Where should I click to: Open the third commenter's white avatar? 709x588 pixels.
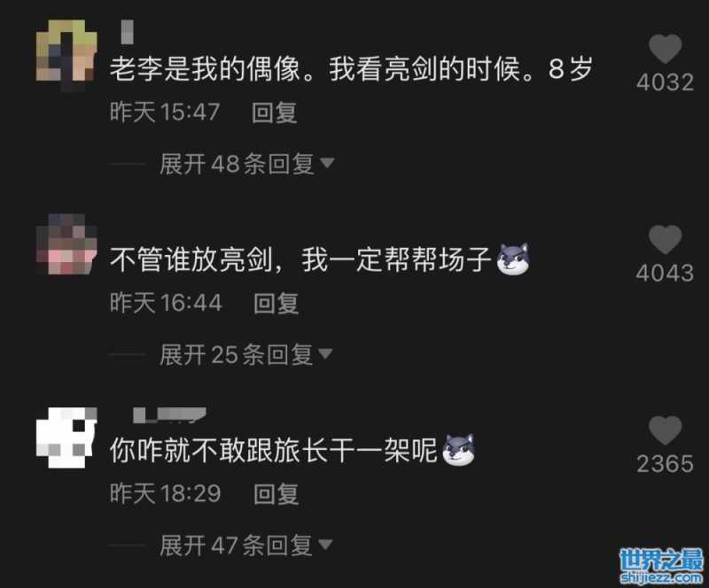point(66,437)
